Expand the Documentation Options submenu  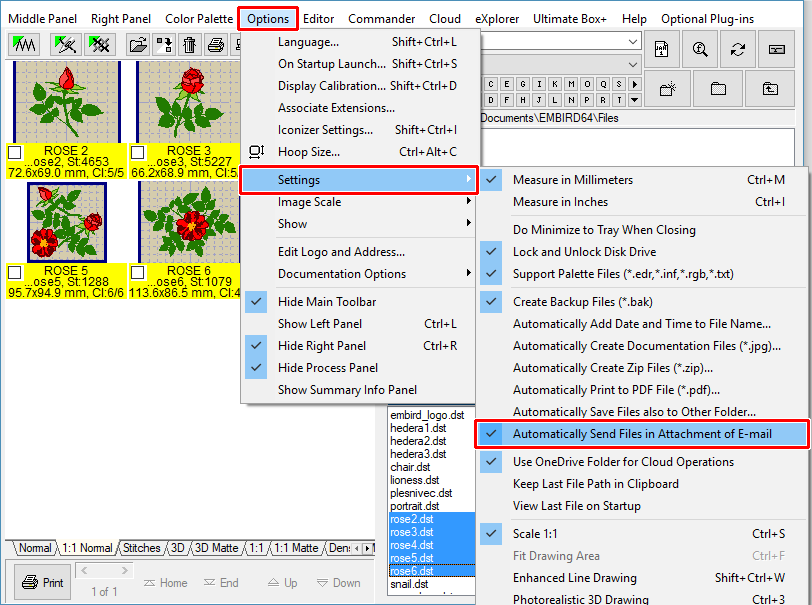click(358, 274)
